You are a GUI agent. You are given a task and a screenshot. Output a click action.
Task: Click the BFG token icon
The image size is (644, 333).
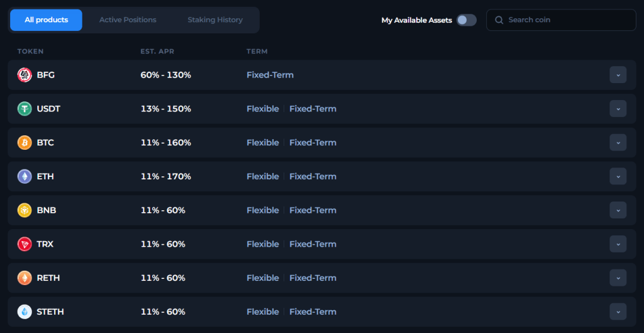(25, 75)
